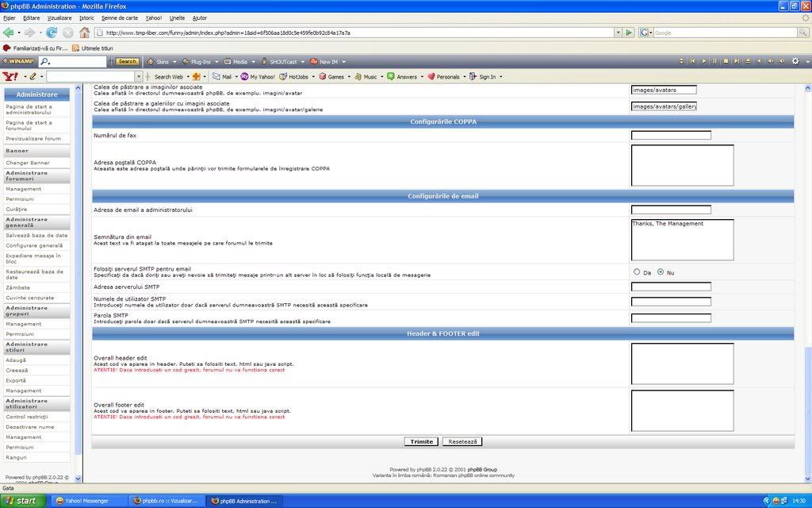The width and height of the screenshot is (812, 508).
Task: Expand Winamp Skins dropdown
Action: click(174, 62)
